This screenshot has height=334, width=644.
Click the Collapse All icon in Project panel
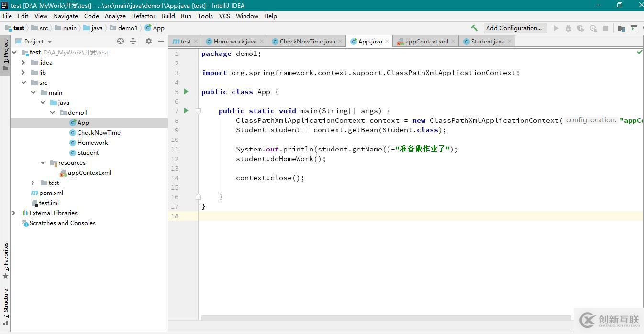click(x=133, y=41)
